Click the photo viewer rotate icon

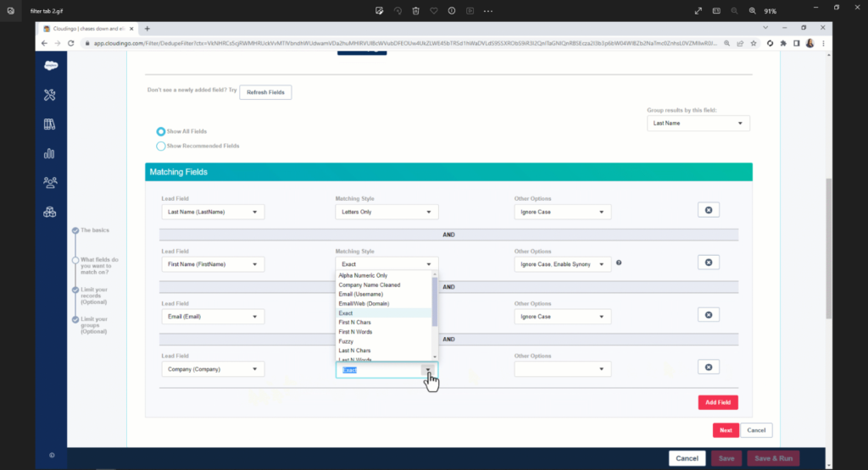click(398, 10)
